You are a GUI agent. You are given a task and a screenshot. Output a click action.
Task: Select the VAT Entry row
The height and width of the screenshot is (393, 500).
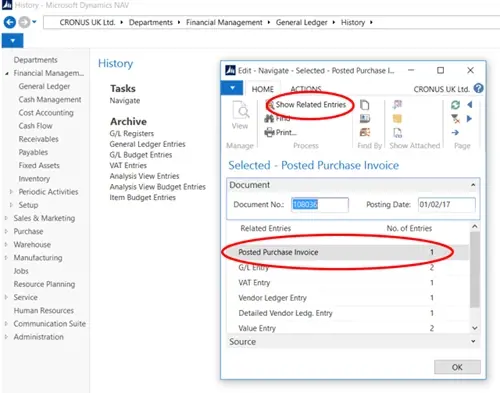pos(348,283)
